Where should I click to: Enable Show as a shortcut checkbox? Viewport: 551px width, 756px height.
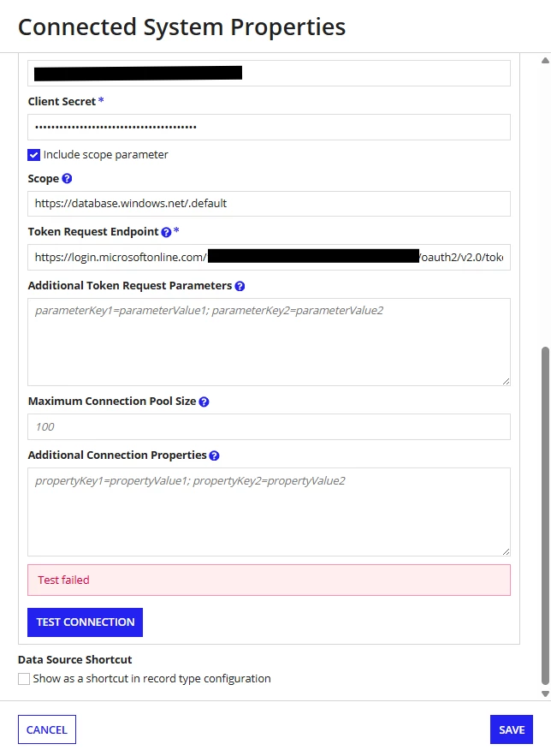[x=24, y=679]
